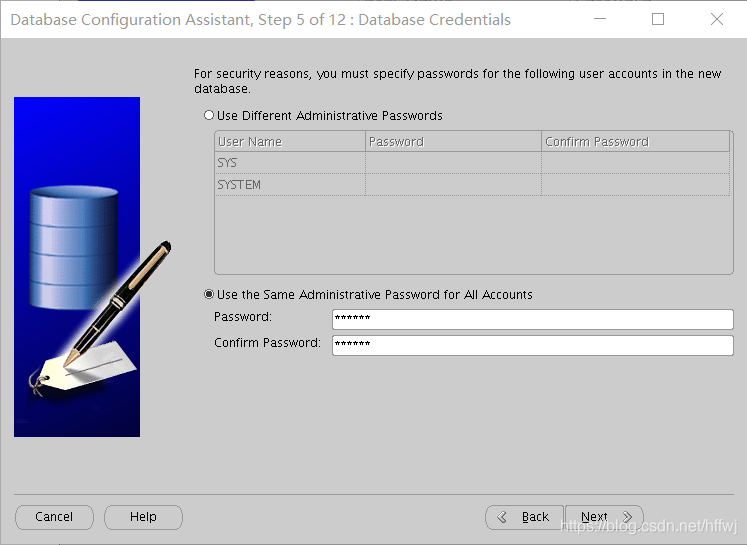Select Use Different Administrative Passwords radio
This screenshot has height=545, width=747.
coord(209,115)
